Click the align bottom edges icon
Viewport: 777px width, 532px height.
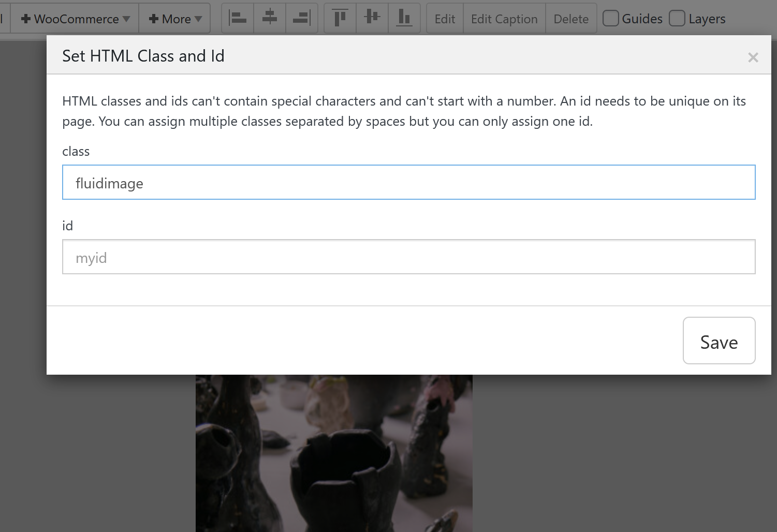[404, 19]
